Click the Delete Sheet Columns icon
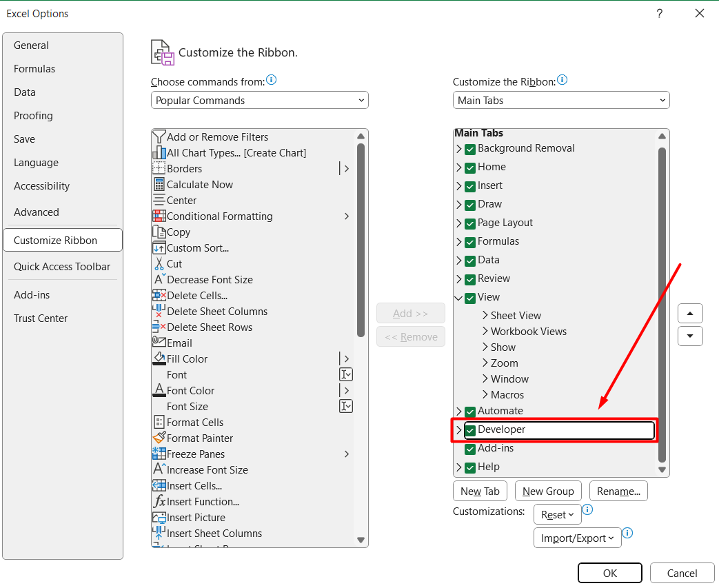The image size is (719, 588). point(159,311)
